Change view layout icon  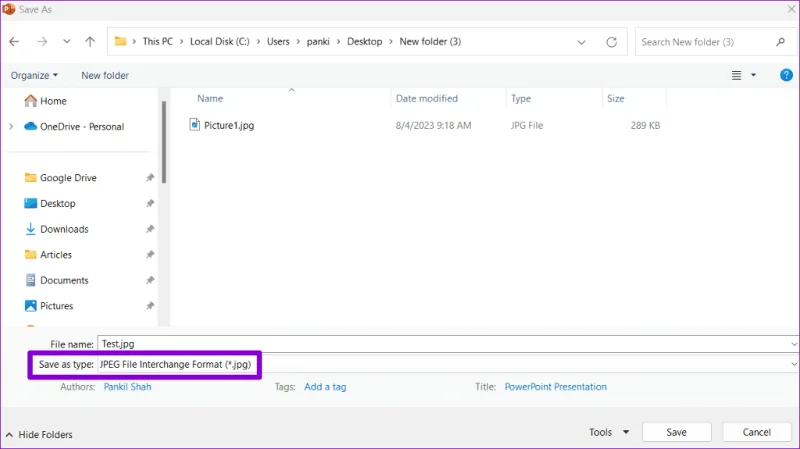pyautogui.click(x=736, y=76)
